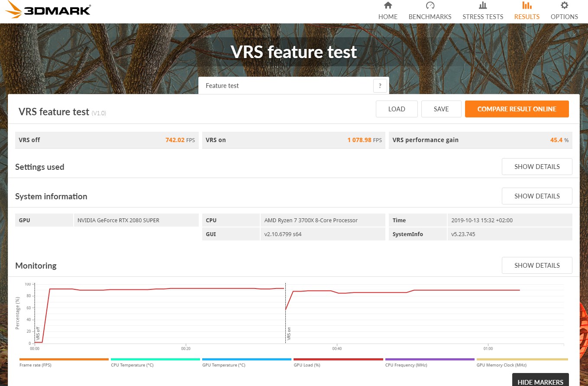The height and width of the screenshot is (386, 588).
Task: Switch to the Benchmarks tab label
Action: click(x=430, y=17)
